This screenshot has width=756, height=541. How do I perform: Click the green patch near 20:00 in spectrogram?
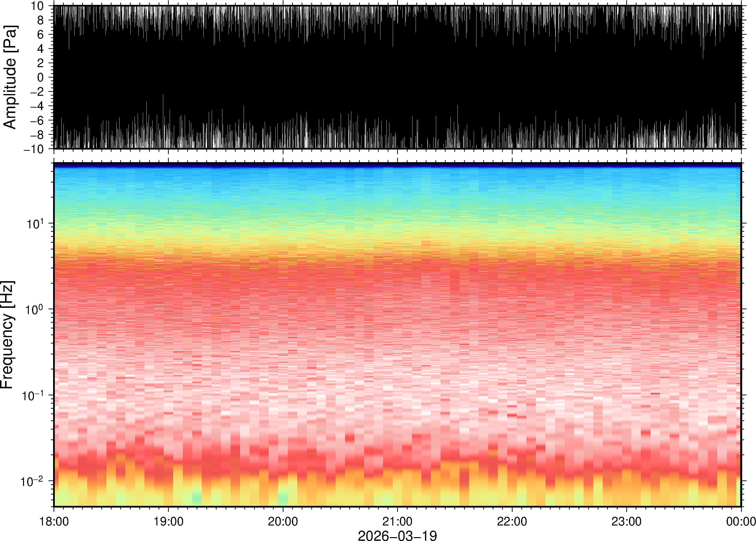pyautogui.click(x=283, y=499)
